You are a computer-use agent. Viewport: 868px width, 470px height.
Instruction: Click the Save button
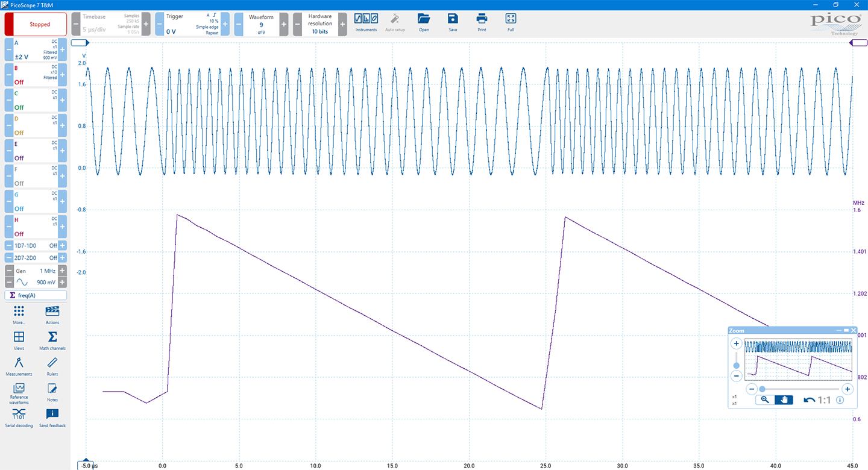pos(453,22)
